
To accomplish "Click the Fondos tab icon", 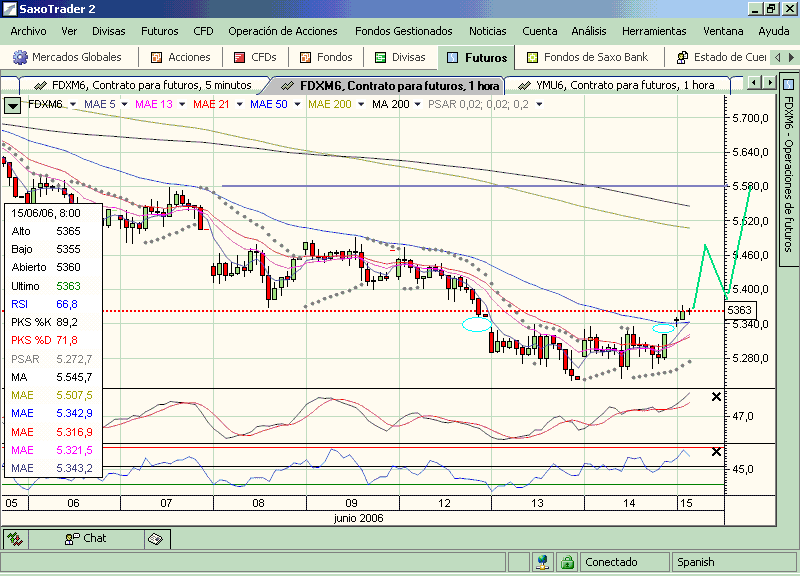I will pos(305,58).
